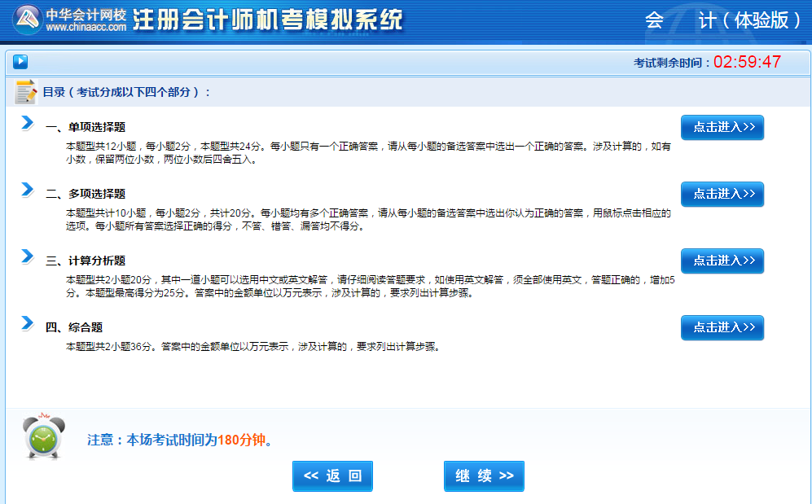Select the 二、多项选择题 heading

86,194
